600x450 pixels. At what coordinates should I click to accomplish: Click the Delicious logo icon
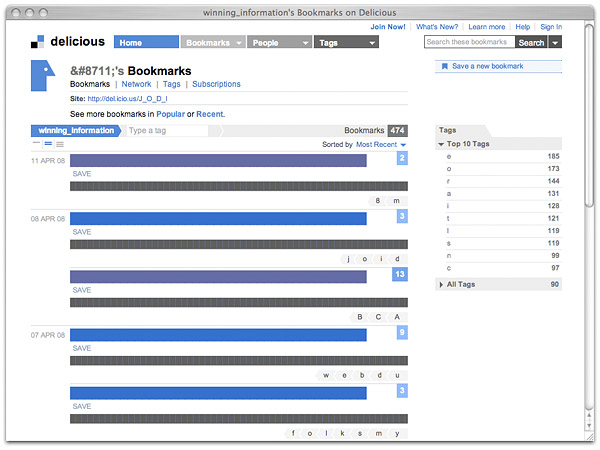tap(38, 42)
